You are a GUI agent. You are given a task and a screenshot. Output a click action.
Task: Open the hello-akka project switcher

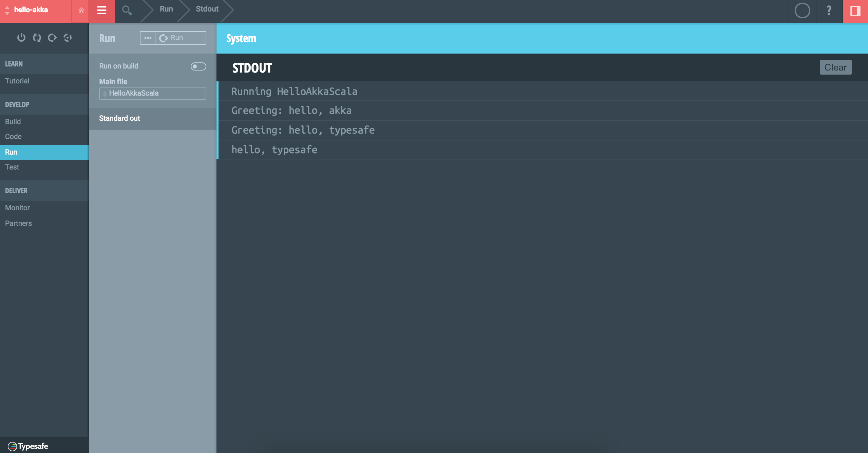click(x=31, y=10)
